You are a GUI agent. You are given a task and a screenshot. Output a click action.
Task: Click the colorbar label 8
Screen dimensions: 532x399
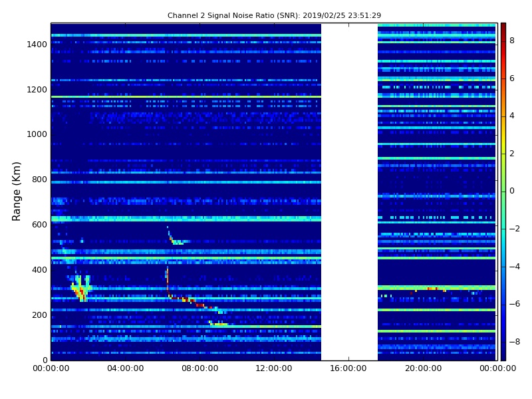[512, 41]
